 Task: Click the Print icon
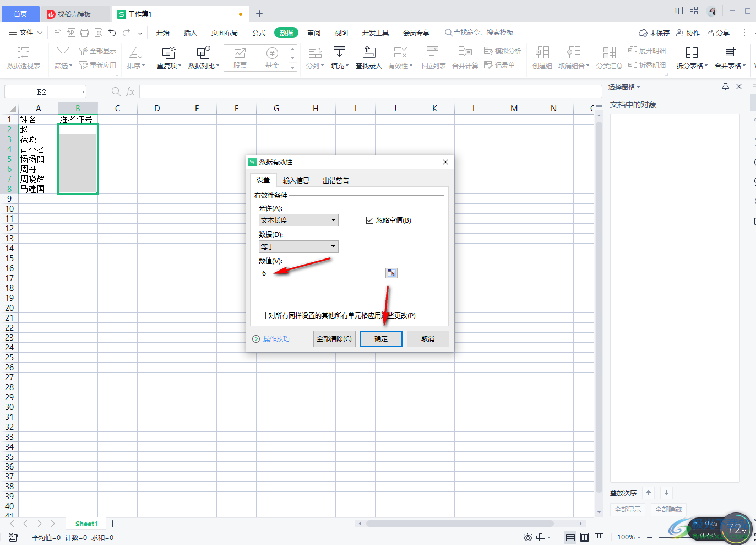click(84, 33)
